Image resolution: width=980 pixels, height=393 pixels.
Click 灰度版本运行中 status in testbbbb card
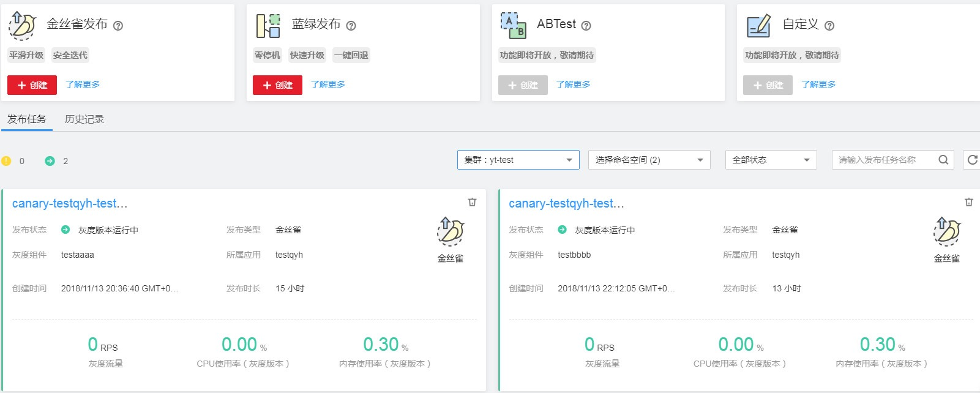coord(605,230)
